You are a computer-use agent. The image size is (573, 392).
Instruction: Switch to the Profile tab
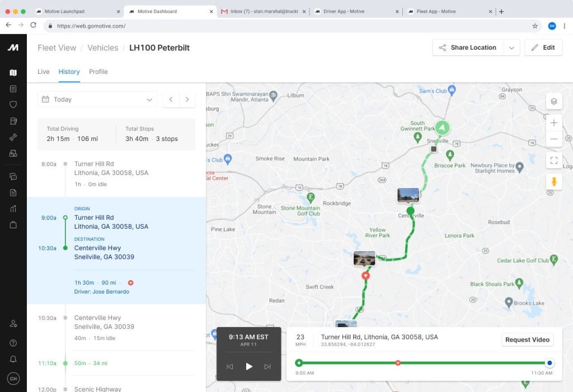click(x=98, y=72)
